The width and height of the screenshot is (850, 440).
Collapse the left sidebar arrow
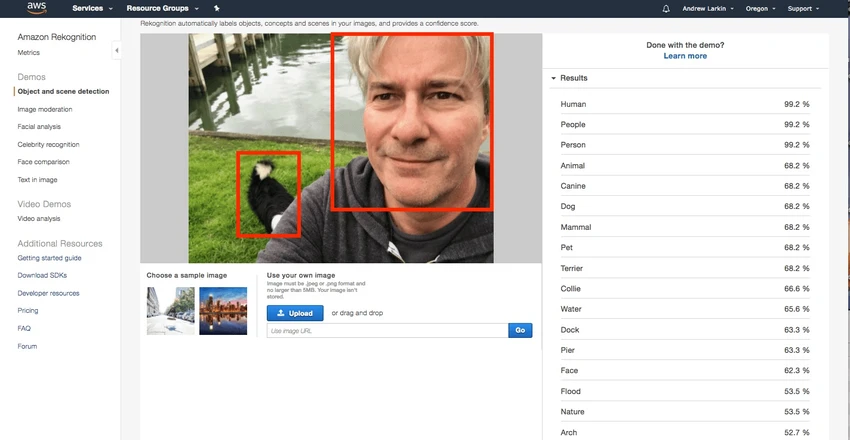pos(117,50)
